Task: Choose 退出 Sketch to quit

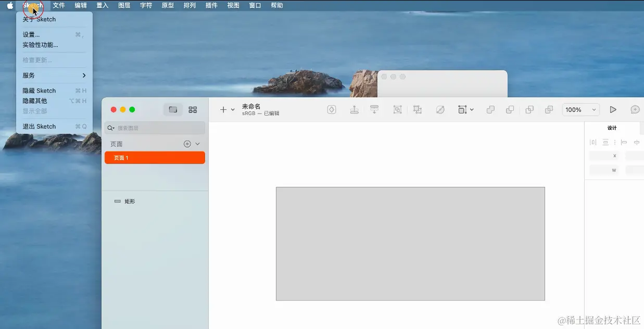Action: coord(55,126)
